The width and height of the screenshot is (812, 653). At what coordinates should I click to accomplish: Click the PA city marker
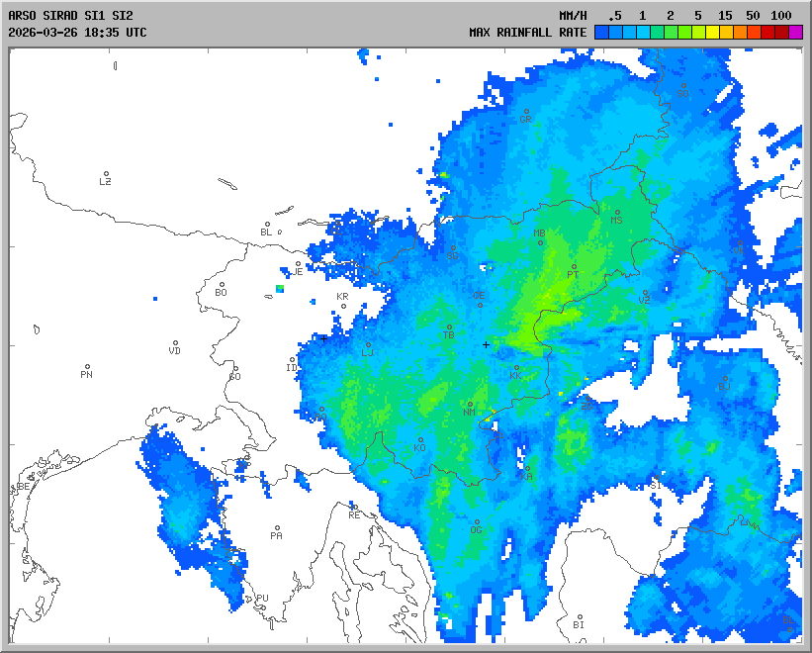[x=277, y=528]
